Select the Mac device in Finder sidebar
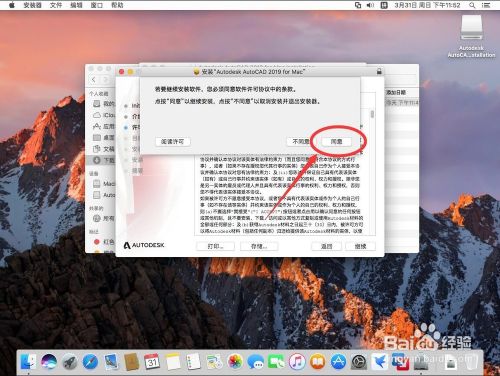 [x=104, y=184]
